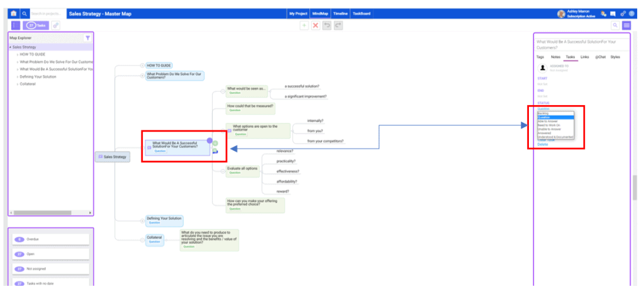Focus the Search in projects field
This screenshot has height=296, width=644.
coord(48,14)
